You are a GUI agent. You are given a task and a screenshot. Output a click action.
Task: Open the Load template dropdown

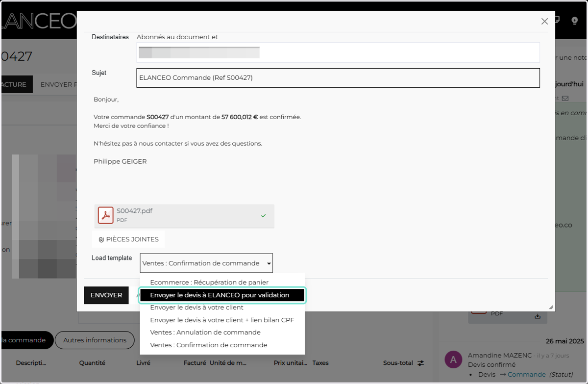click(x=206, y=263)
